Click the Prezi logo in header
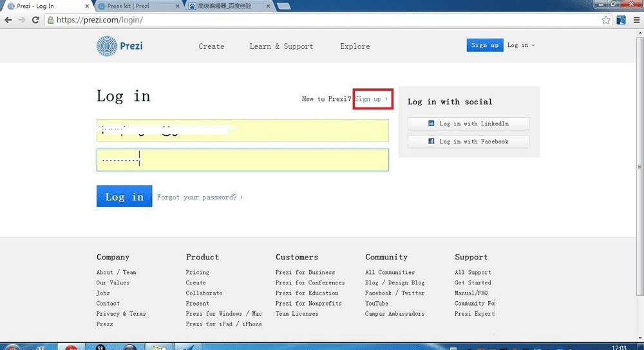Screen dimensions: 644x350 (120, 46)
